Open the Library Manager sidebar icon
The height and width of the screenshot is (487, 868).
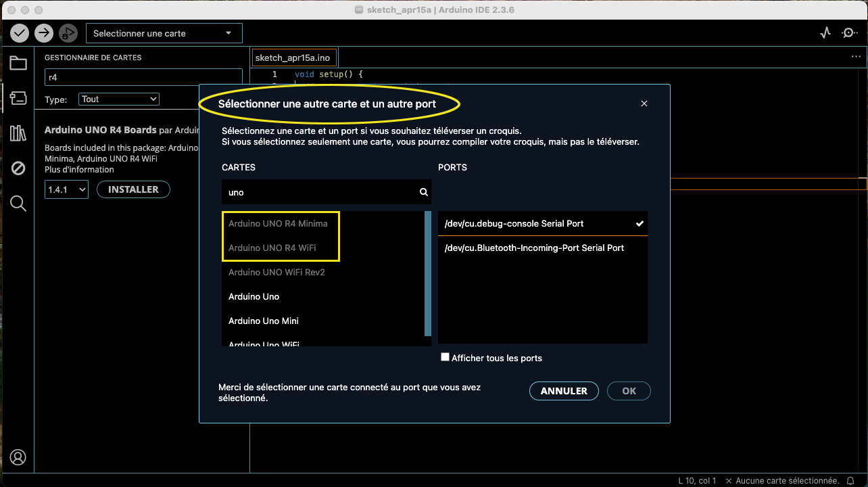point(18,133)
